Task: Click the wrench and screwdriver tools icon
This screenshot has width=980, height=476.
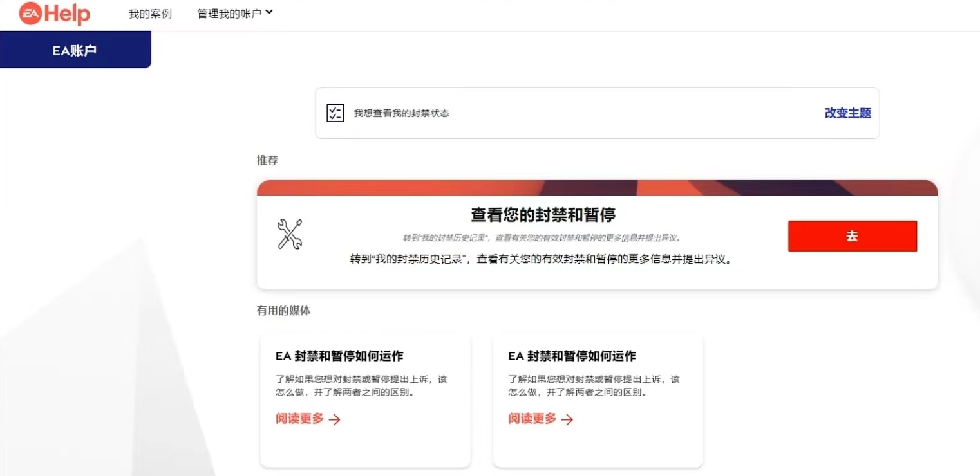Action: click(290, 234)
